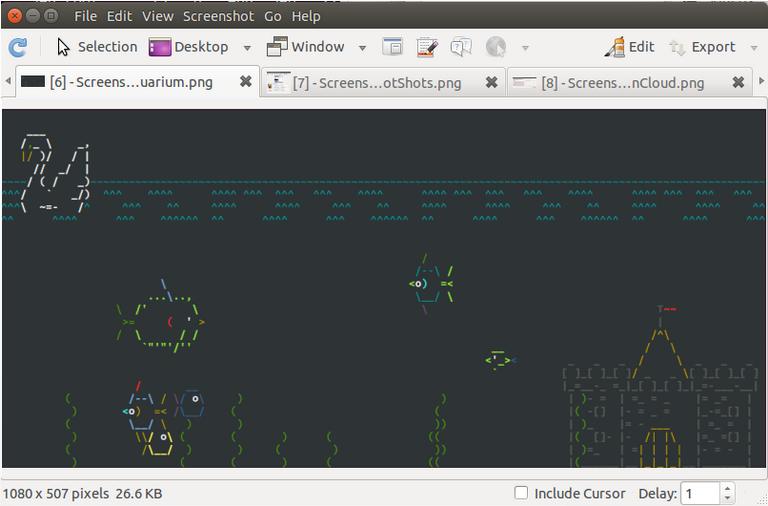Capture the full Desktop
This screenshot has width=768, height=506.
[188, 47]
